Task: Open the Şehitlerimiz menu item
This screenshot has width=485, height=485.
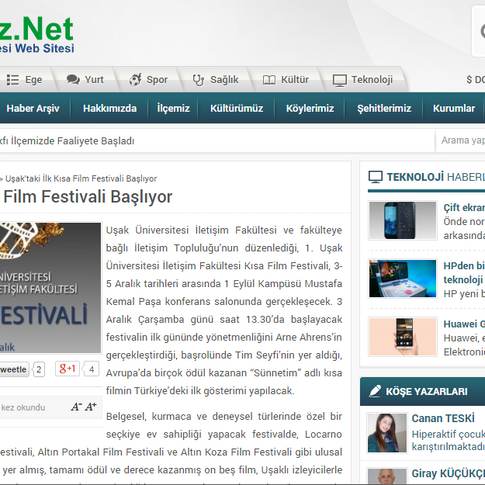Action: (x=384, y=108)
